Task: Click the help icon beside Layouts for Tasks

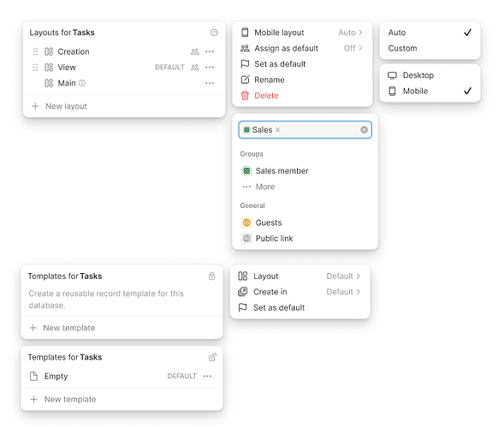Action: tap(214, 33)
